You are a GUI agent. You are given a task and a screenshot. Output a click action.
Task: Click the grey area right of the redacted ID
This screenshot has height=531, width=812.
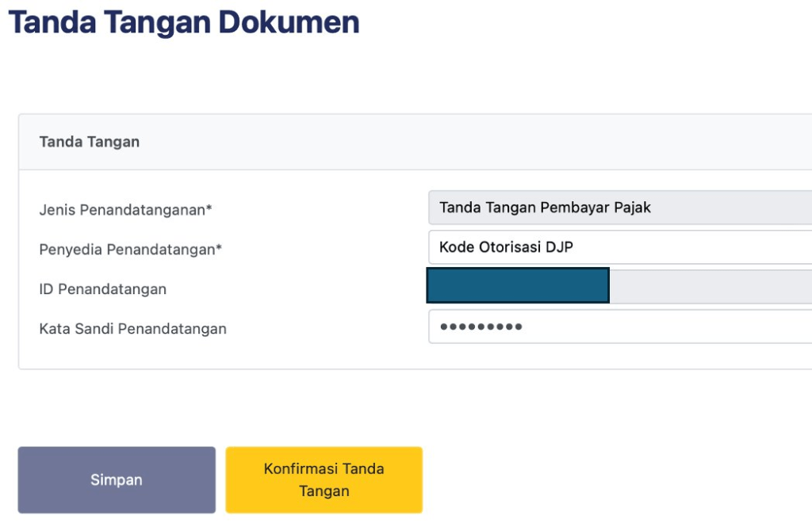pos(710,286)
